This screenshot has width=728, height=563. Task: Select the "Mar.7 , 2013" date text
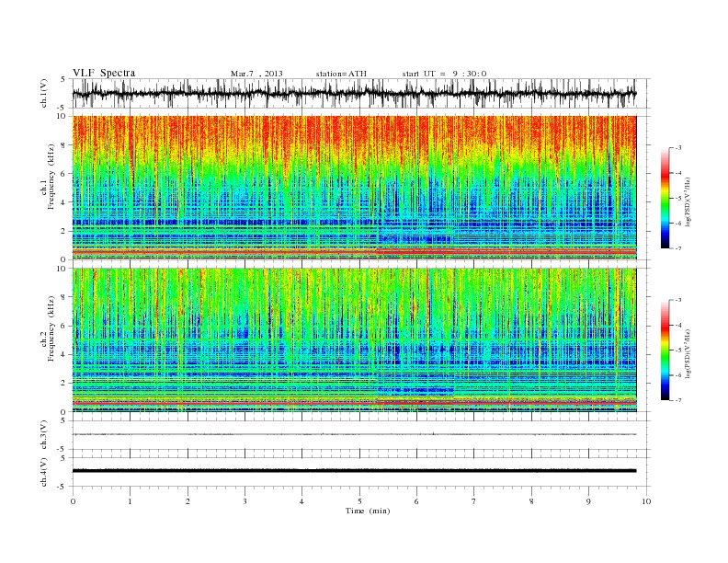tap(256, 74)
